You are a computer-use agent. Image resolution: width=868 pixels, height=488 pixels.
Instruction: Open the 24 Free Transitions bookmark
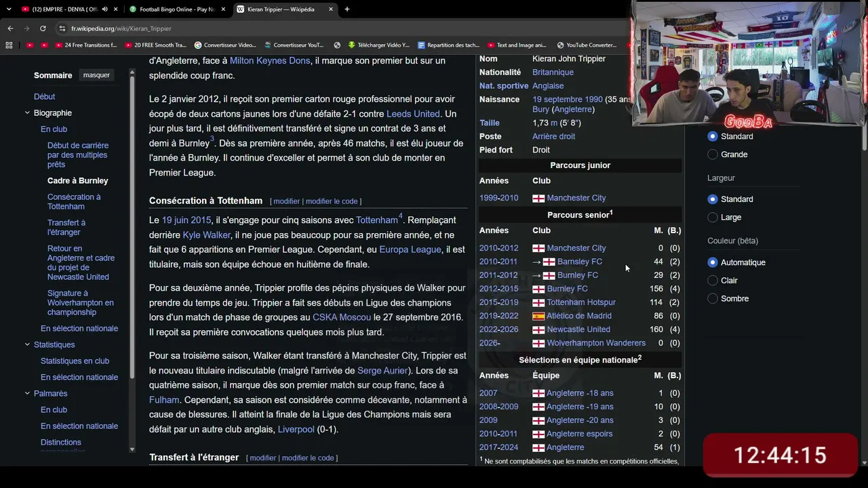[87, 45]
